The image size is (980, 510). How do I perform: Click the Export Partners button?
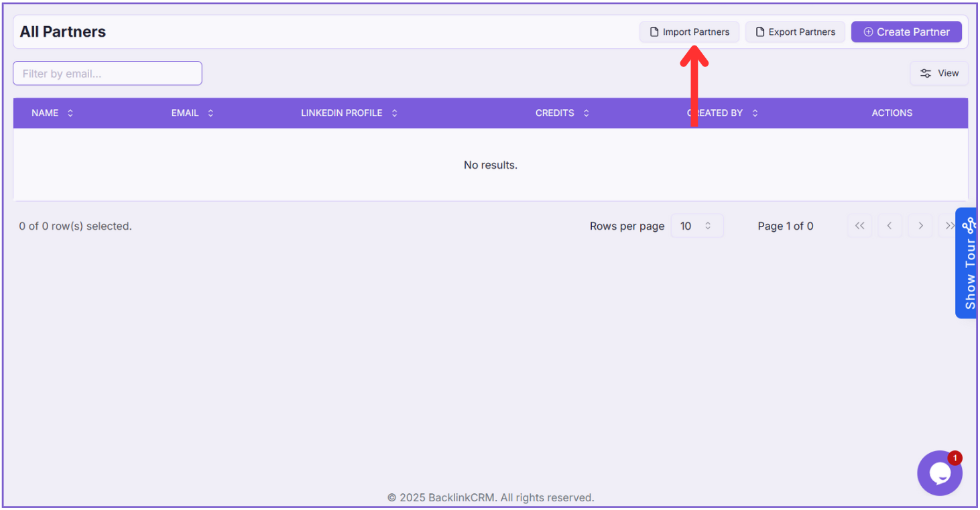coord(795,32)
